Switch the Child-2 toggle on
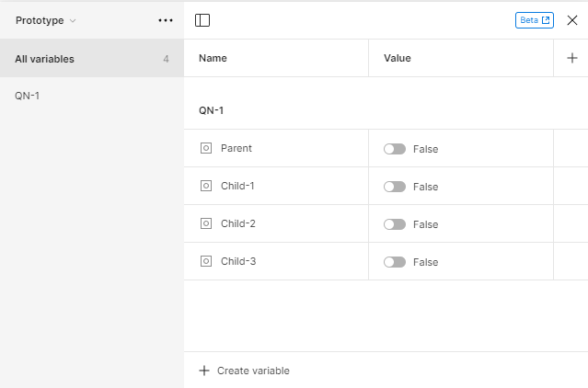This screenshot has height=388, width=588. coord(395,224)
